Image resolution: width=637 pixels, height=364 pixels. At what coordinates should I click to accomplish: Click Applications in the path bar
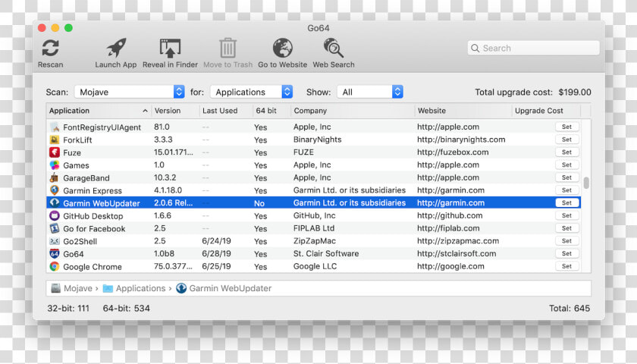point(140,288)
